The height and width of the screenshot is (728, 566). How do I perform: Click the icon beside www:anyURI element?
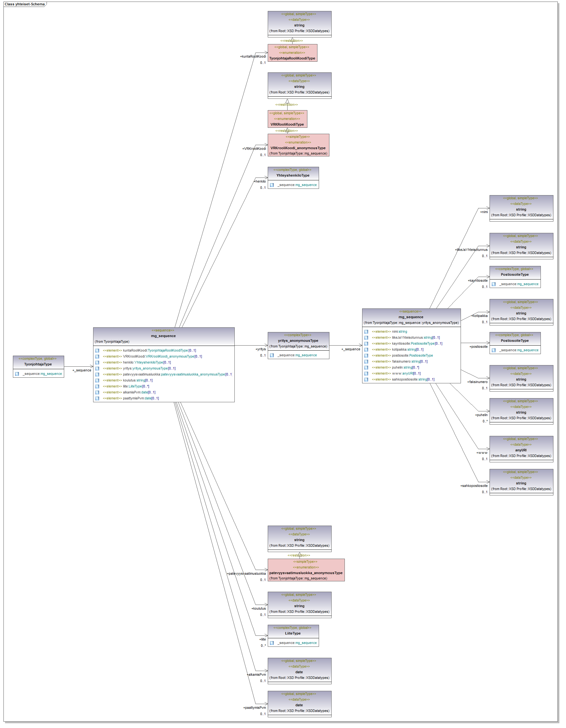coord(367,374)
